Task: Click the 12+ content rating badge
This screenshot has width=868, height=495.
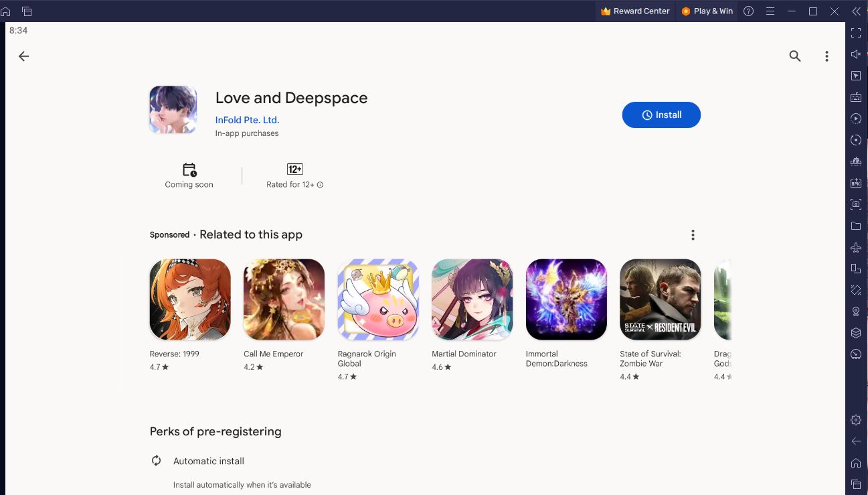Action: point(294,169)
